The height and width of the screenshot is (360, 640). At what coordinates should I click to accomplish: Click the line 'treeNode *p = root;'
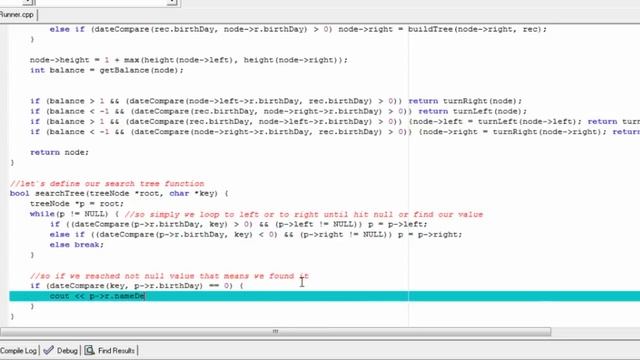(x=77, y=204)
